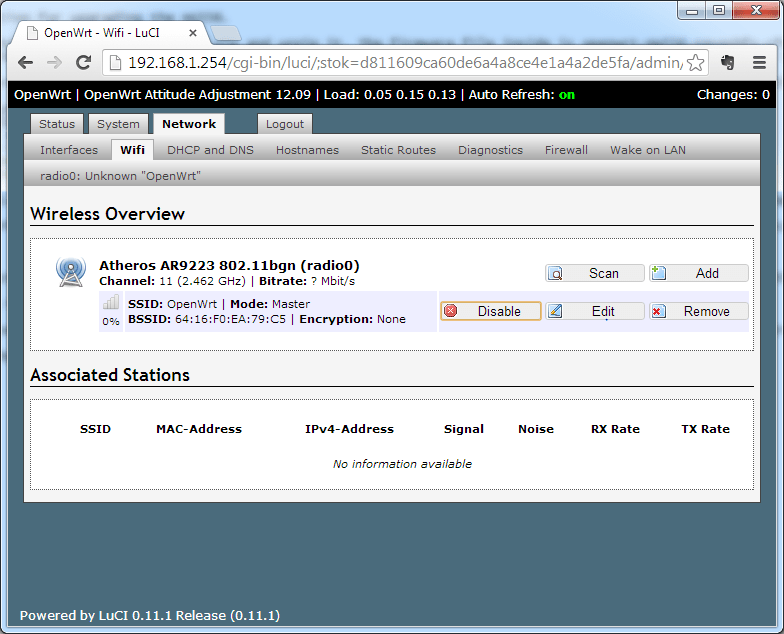The width and height of the screenshot is (784, 634).
Task: Click the radio0 wireless antenna icon
Action: point(70,272)
